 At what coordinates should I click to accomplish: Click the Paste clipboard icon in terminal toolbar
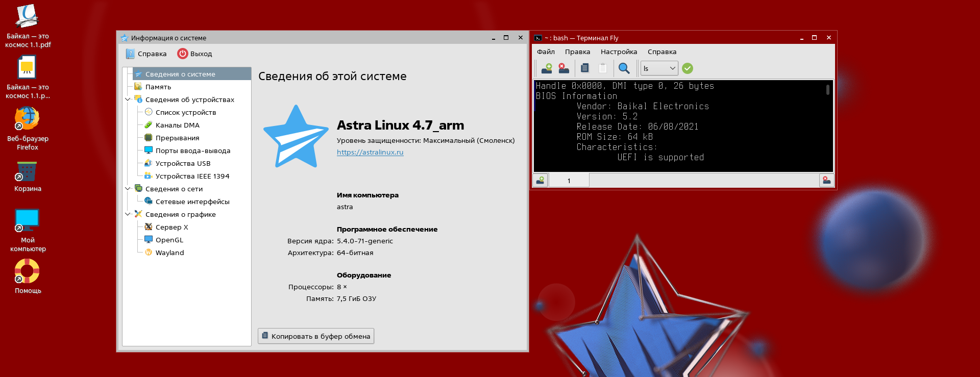click(x=603, y=68)
